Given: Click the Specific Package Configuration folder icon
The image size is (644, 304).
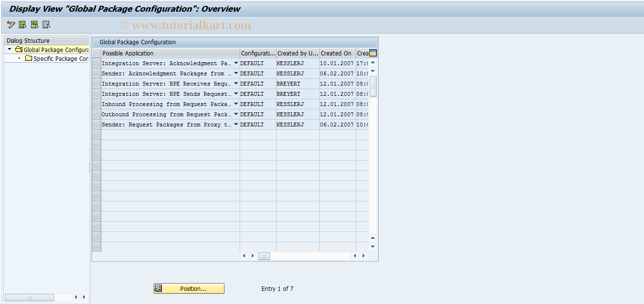Looking at the screenshot, I should pyautogui.click(x=28, y=58).
